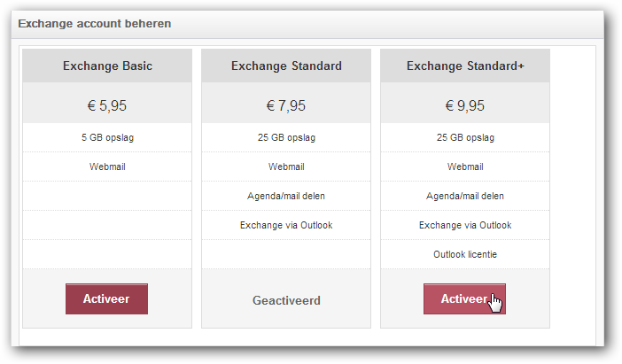Click Exchange via Outlook under Exchange Standard
The image size is (622, 364).
point(286,225)
